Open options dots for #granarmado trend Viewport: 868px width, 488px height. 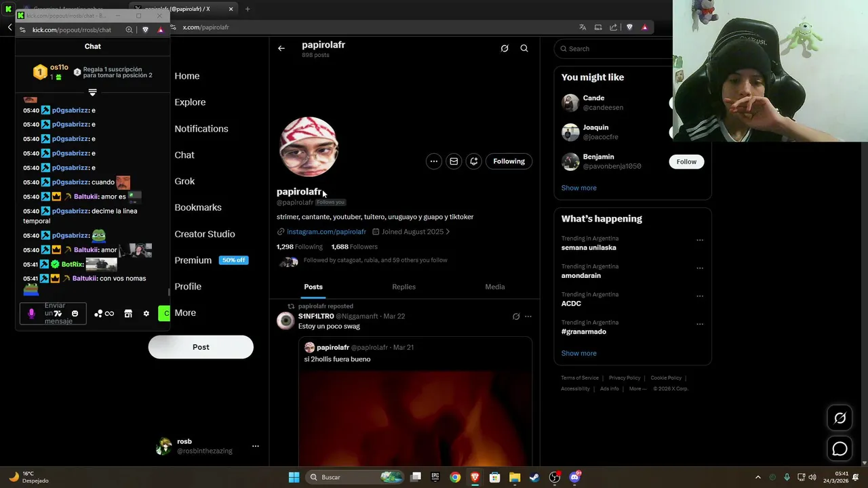click(700, 324)
